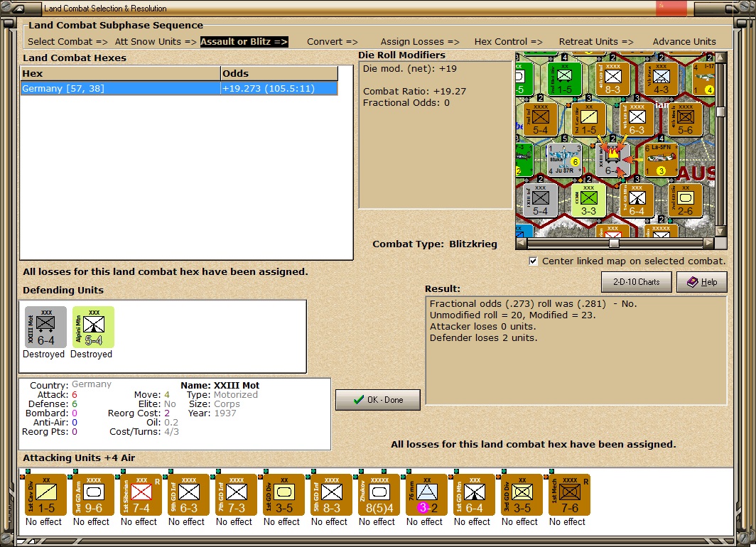Click the light green 3-3 corps map counter
756x547 pixels.
(x=588, y=200)
